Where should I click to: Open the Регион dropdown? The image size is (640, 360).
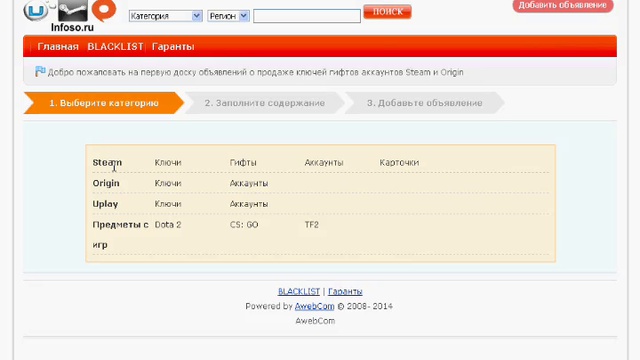point(228,16)
